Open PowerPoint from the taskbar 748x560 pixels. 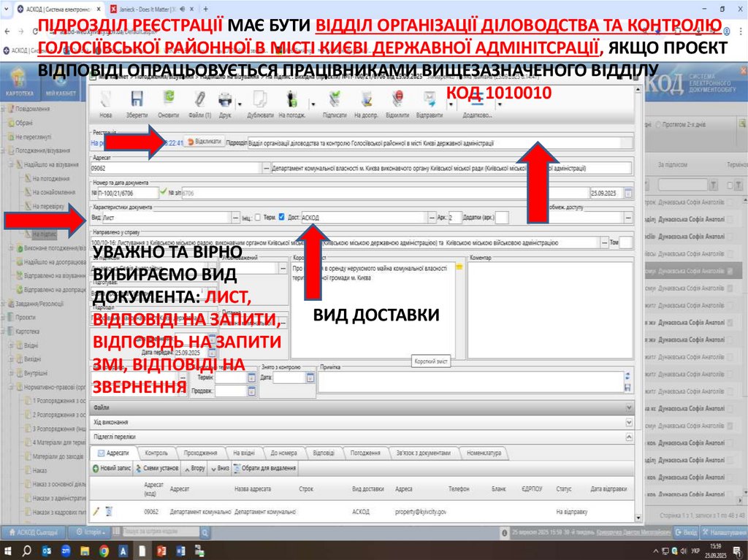coord(161,551)
